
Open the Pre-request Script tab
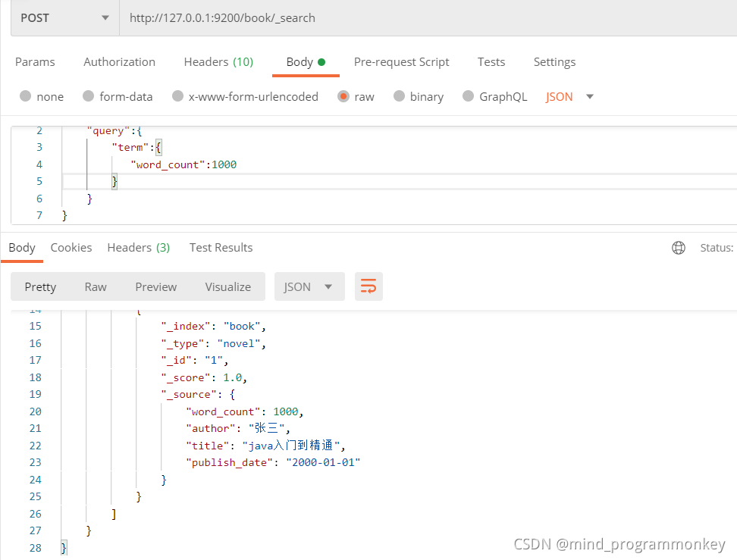click(x=401, y=62)
